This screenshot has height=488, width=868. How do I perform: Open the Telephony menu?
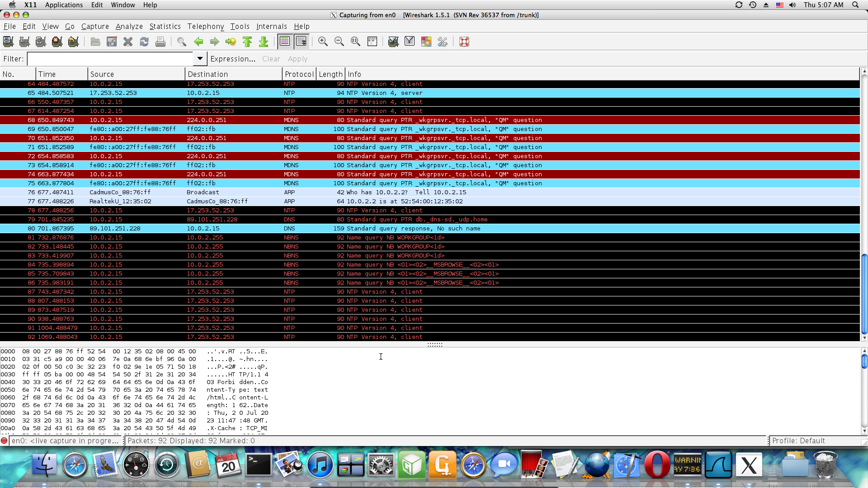206,26
